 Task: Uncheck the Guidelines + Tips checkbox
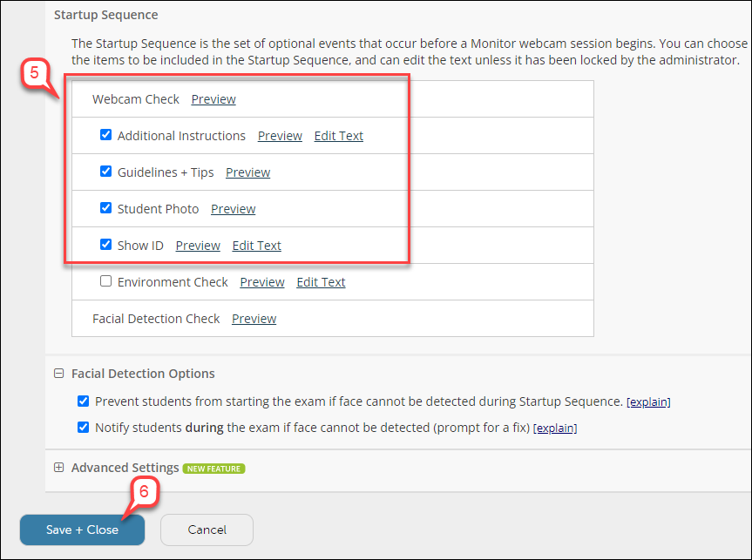click(x=106, y=172)
